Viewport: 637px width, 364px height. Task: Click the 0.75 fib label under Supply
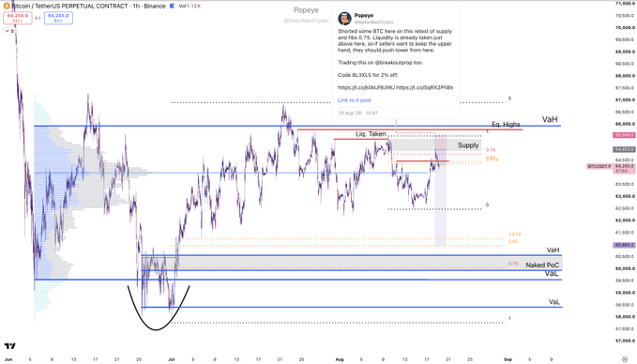click(x=491, y=150)
